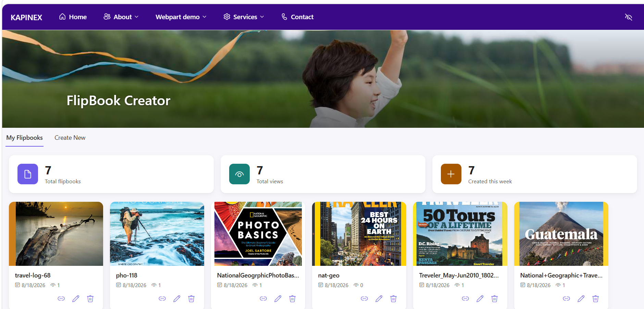Toggle the crossed-eye visibility icon in header
The image size is (644, 309).
[x=628, y=17]
